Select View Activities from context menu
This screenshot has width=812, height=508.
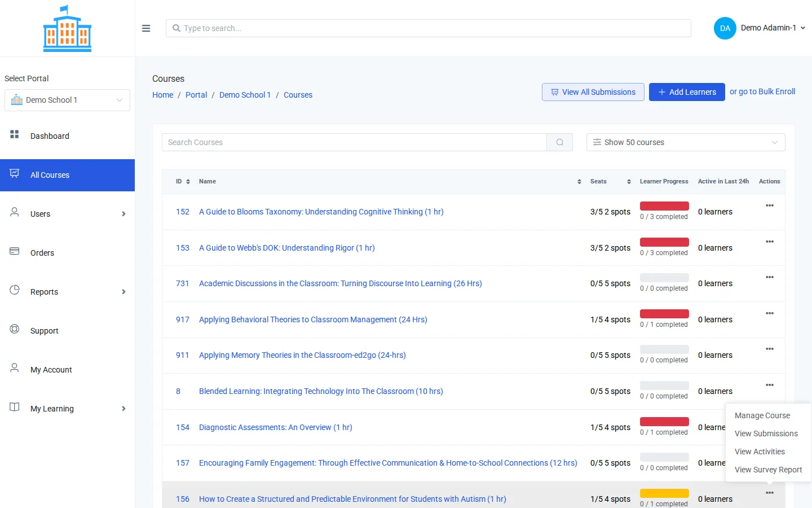point(760,452)
